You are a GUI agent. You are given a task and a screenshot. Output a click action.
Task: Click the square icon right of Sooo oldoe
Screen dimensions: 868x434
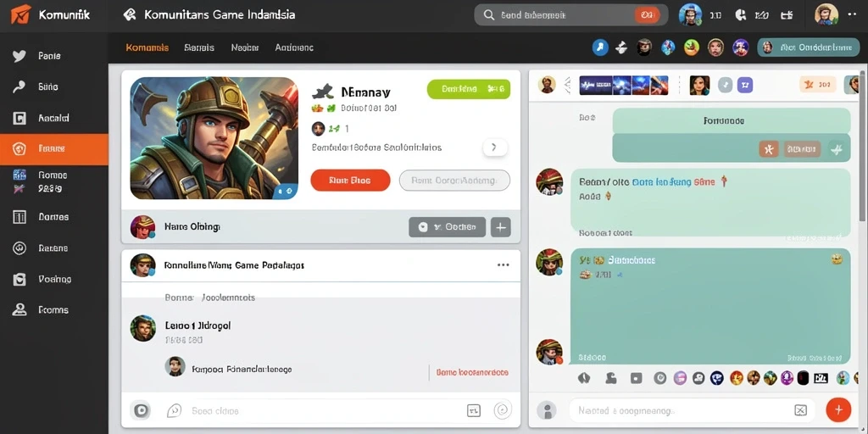[474, 410]
